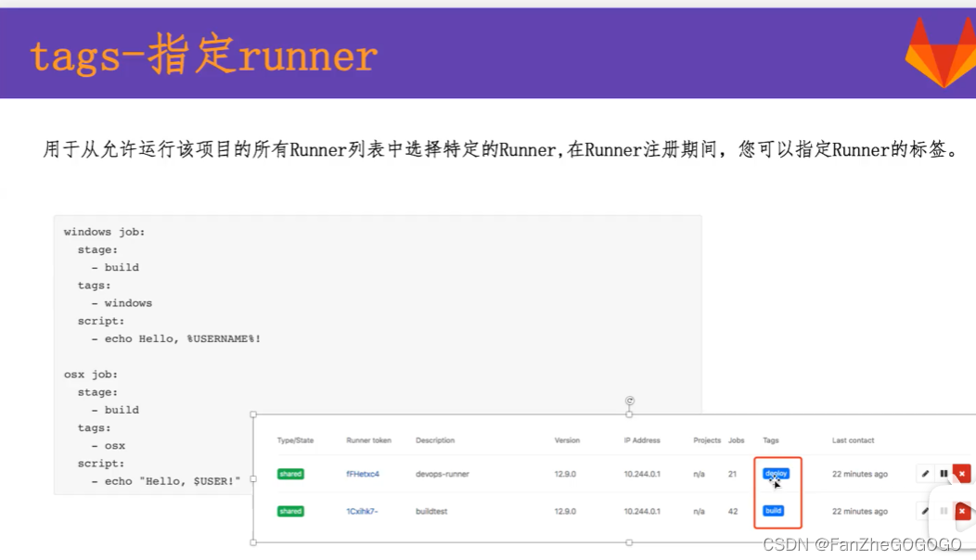Click the buildtest description cell
The width and height of the screenshot is (976, 560).
click(x=431, y=512)
